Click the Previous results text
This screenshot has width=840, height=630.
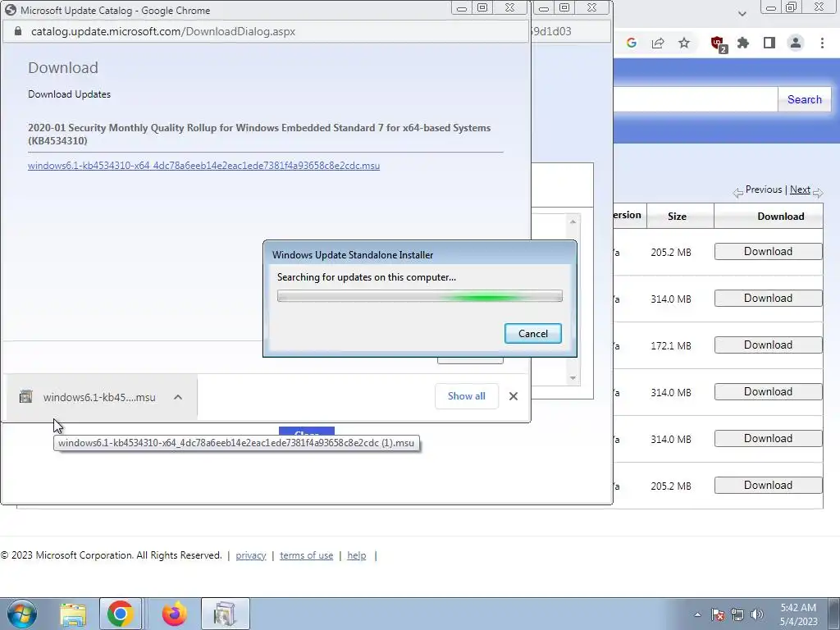tap(764, 189)
